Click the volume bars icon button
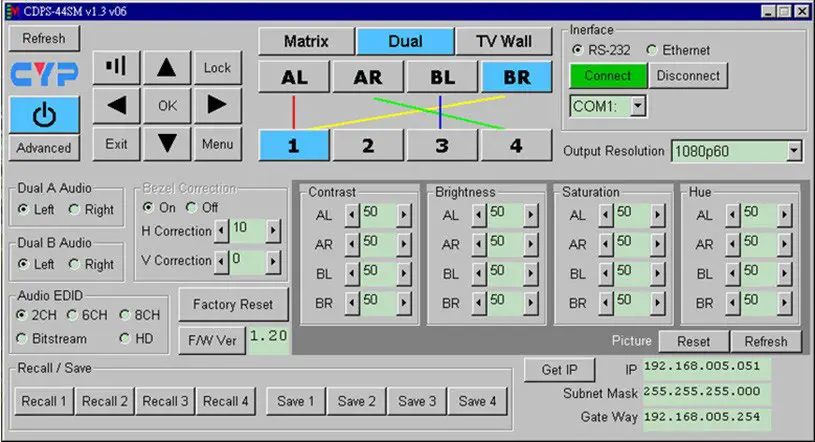The width and height of the screenshot is (815, 442). [116, 67]
